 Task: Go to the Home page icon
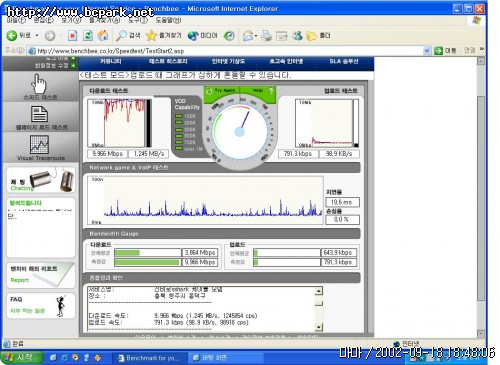point(103,36)
